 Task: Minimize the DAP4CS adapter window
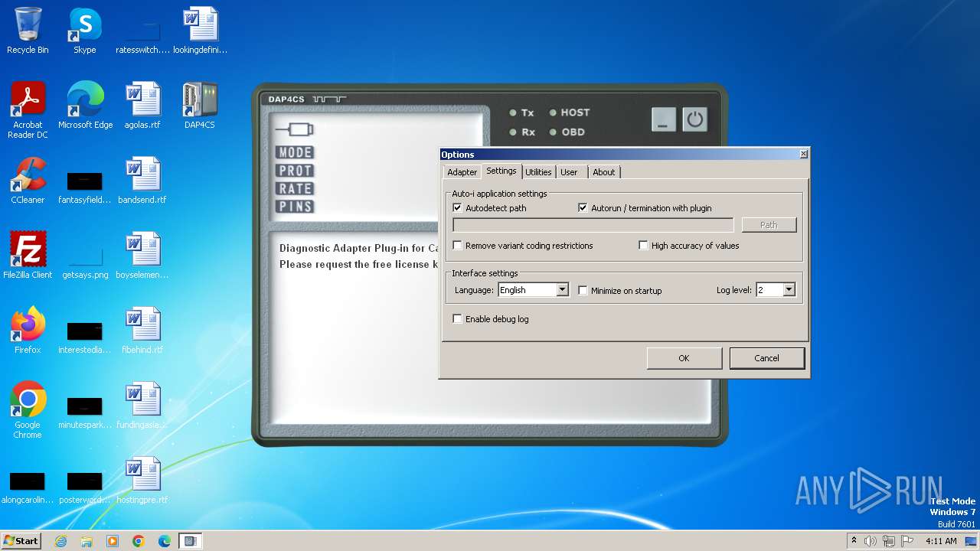pyautogui.click(x=664, y=119)
